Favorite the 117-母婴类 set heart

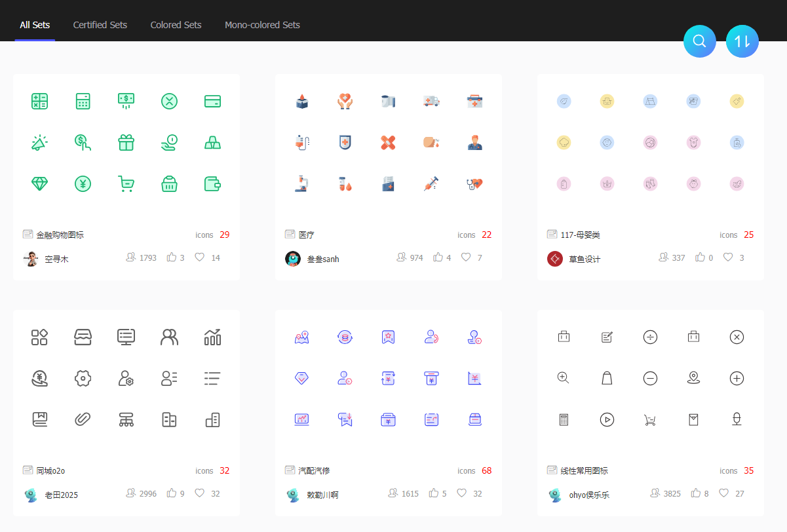(728, 257)
